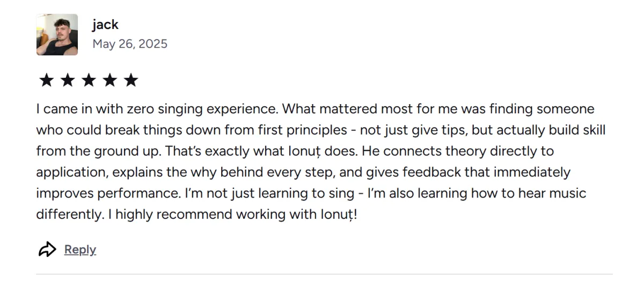Open reviewer name jack
Viewport: 644px width, 286px height.
tap(105, 24)
